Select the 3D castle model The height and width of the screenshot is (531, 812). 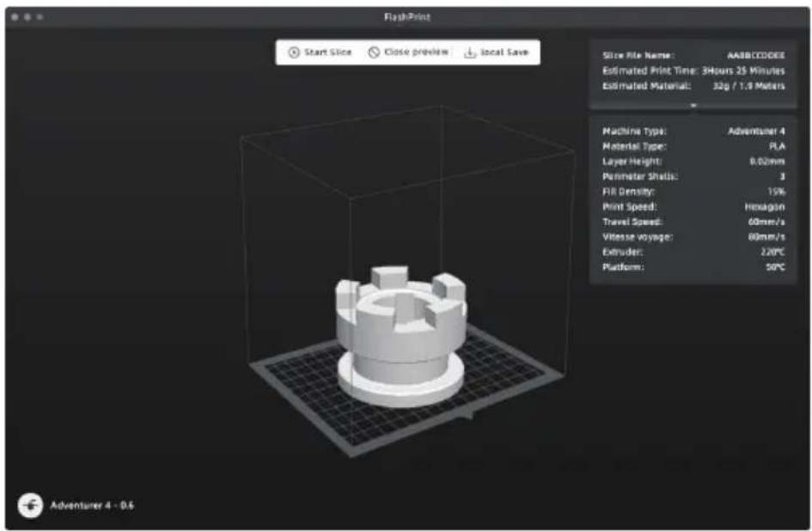[x=400, y=336]
